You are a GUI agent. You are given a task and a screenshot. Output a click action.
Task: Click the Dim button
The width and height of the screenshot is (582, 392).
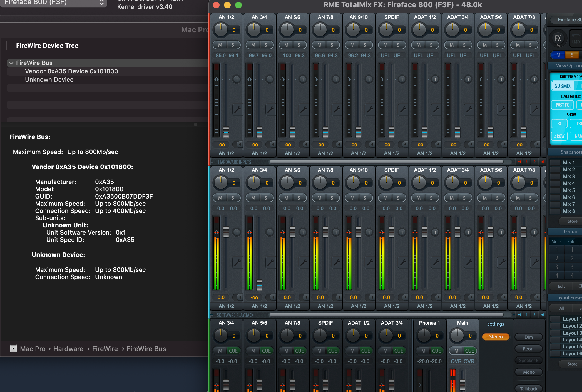(528, 337)
